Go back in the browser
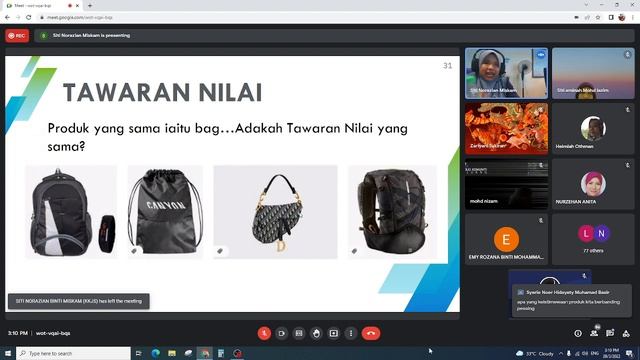640x360 pixels. 7,18
